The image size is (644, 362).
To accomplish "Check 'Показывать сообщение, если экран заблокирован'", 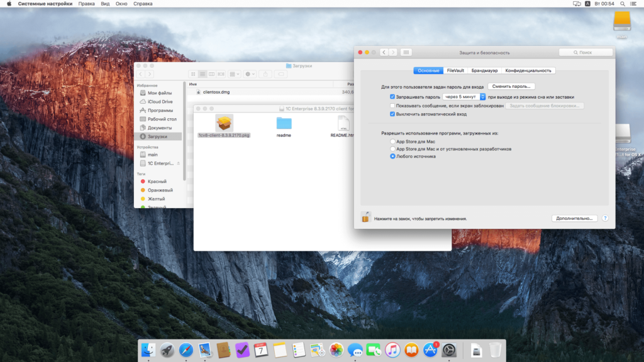I will 392,106.
